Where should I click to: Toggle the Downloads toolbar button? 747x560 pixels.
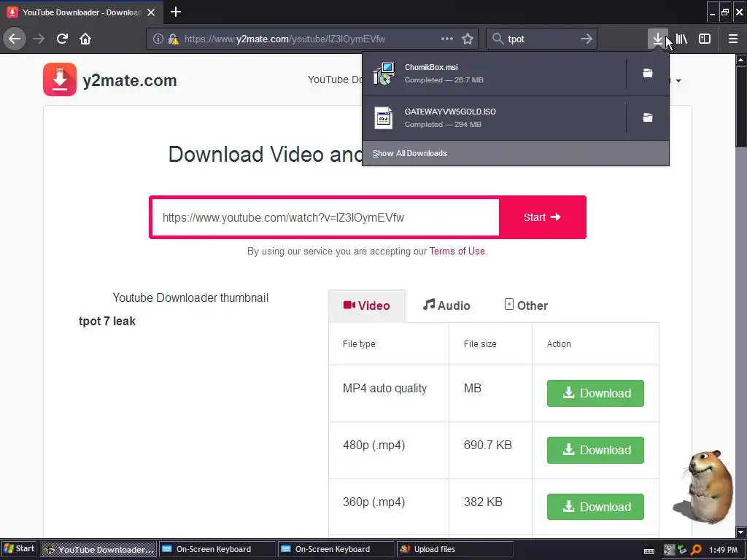(x=657, y=39)
